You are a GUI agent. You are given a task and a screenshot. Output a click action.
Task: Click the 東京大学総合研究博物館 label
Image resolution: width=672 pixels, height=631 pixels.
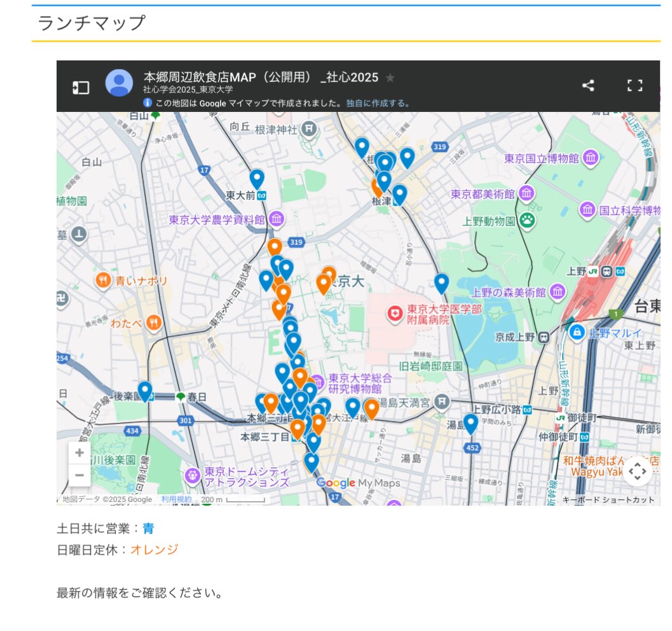pyautogui.click(x=360, y=383)
